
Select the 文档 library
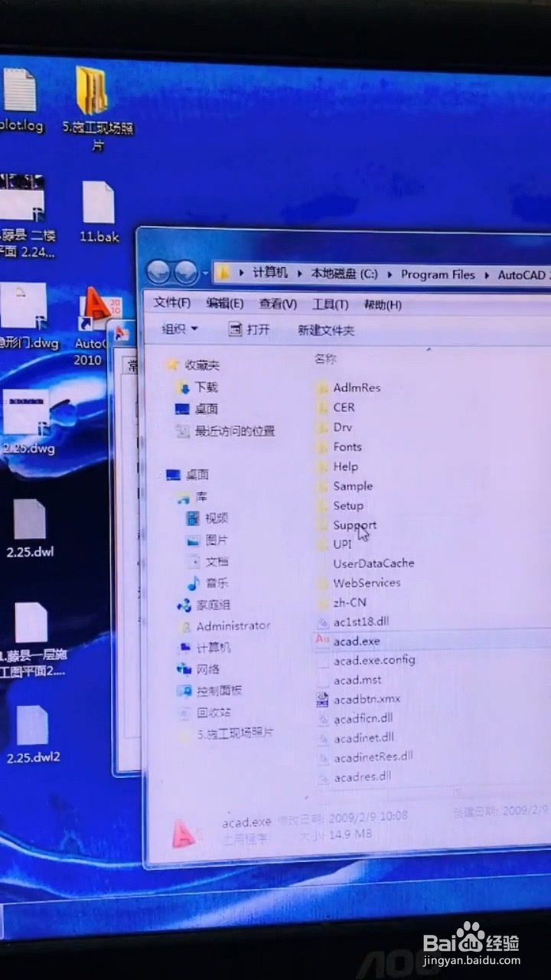207,561
